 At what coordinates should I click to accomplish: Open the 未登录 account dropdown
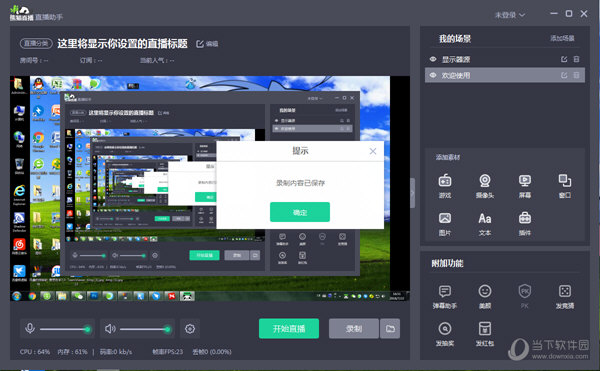click(510, 15)
